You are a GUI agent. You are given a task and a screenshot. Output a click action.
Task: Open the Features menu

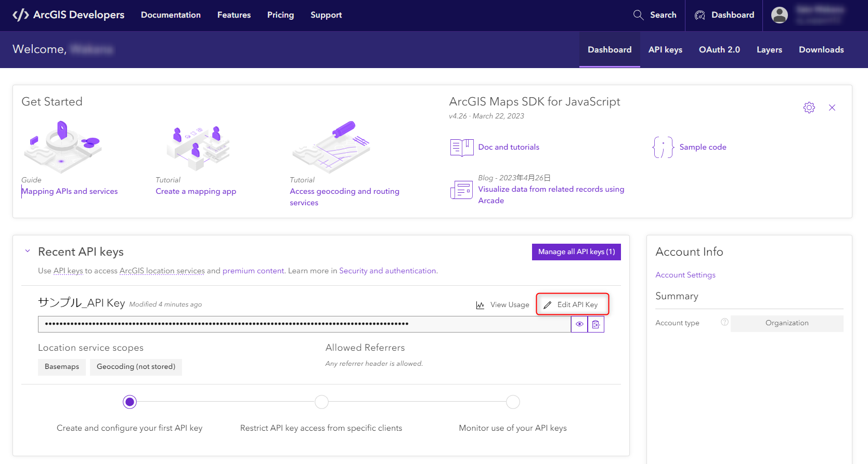(234, 15)
